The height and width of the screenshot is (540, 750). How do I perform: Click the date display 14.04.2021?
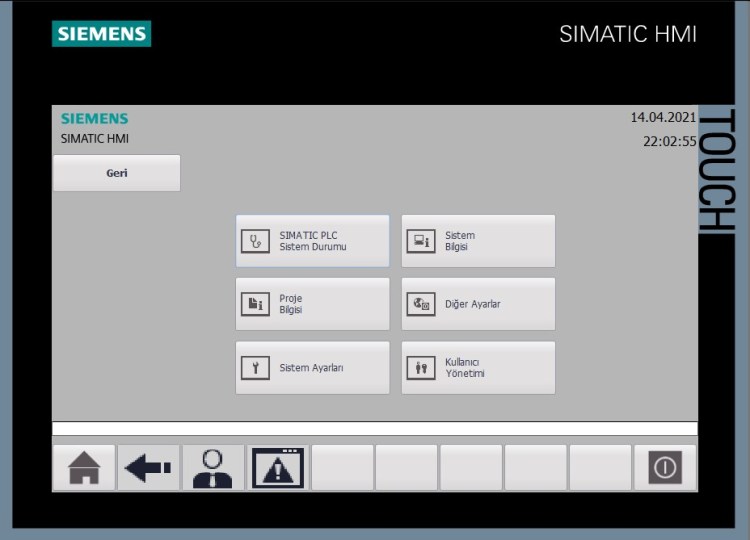pos(662,117)
